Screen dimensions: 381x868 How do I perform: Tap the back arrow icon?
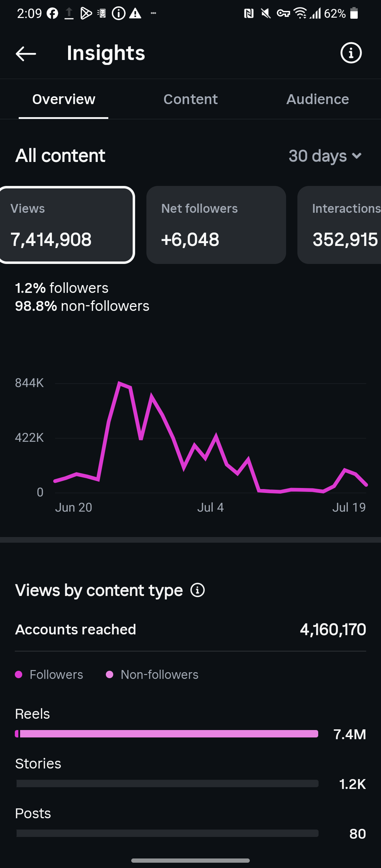coord(26,54)
